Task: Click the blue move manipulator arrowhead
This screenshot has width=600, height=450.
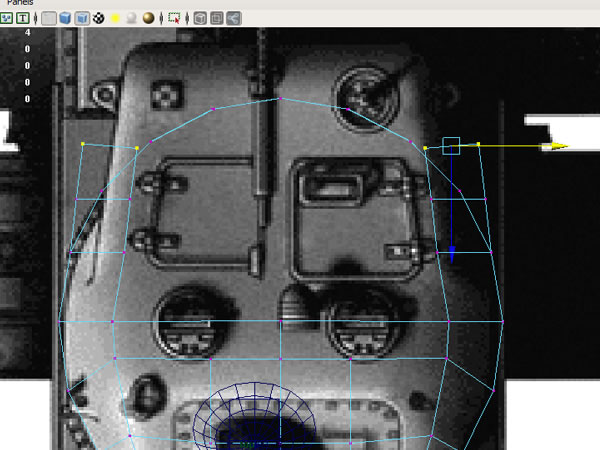Action: tap(452, 254)
